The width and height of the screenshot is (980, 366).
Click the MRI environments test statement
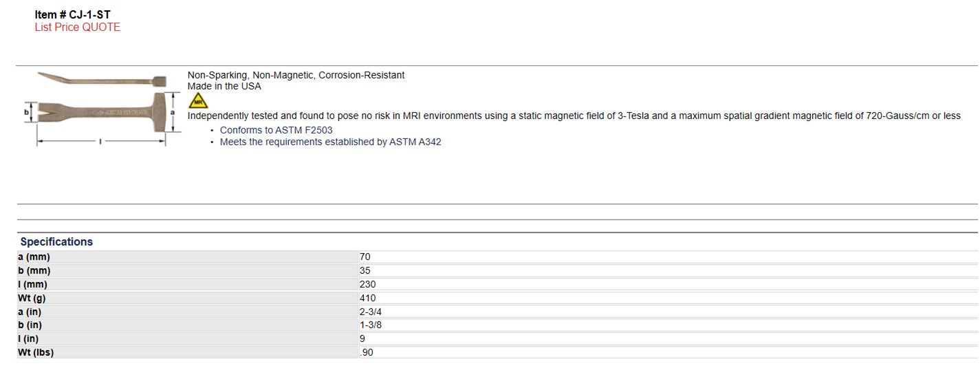574,116
